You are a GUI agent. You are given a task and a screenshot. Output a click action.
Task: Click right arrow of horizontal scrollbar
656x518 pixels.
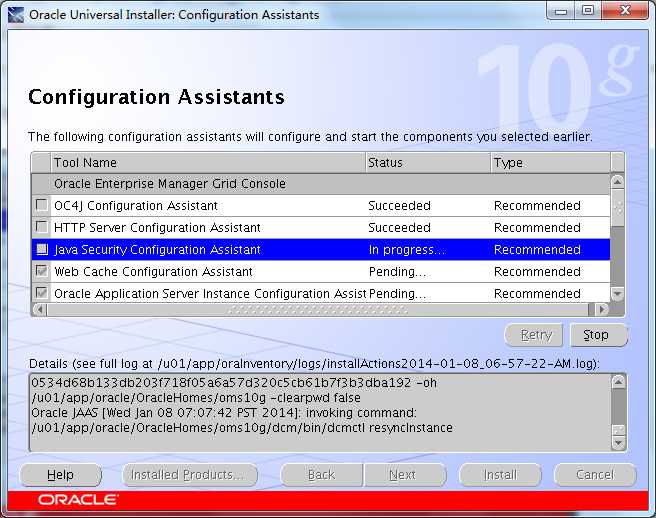pyautogui.click(x=602, y=309)
